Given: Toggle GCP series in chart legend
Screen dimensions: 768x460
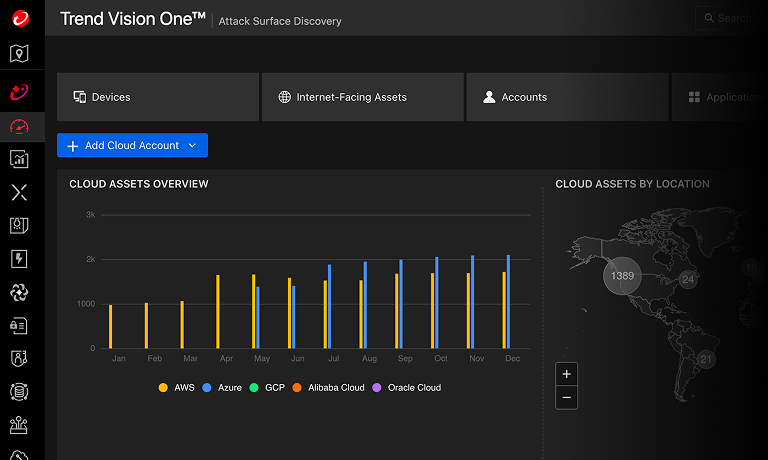Looking at the screenshot, I should (267, 387).
